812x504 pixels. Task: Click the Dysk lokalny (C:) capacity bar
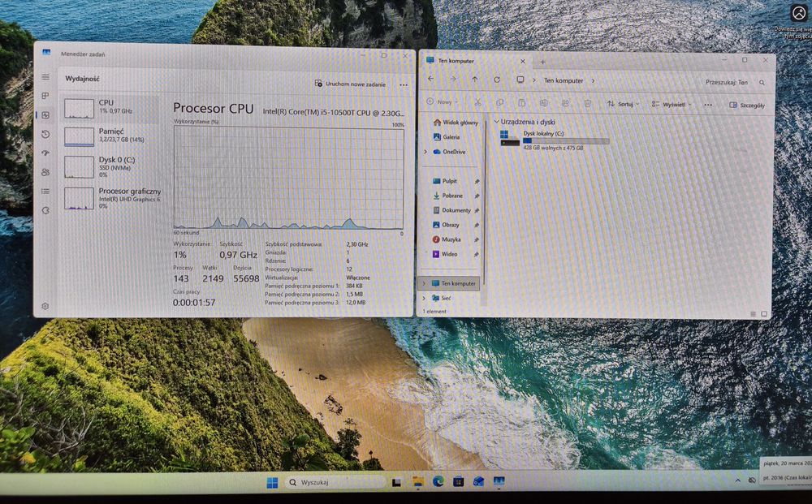(x=566, y=140)
